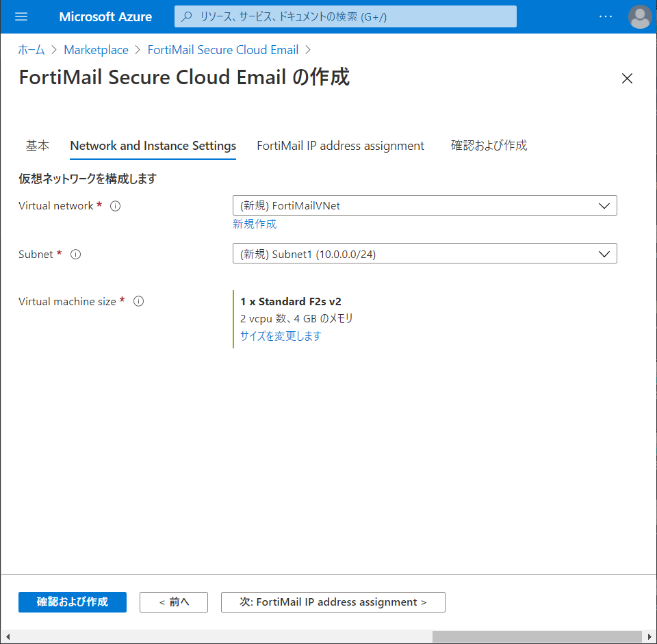657x644 pixels.
Task: Select the '1 x Standard F2s v2' size text
Action: tap(291, 302)
